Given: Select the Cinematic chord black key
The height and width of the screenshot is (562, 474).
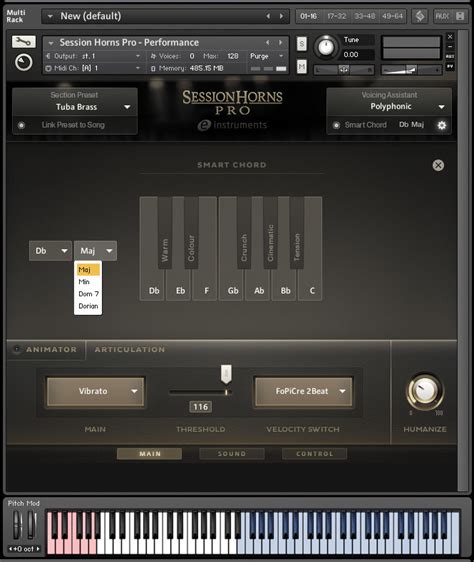Looking at the screenshot, I should click(x=270, y=233).
